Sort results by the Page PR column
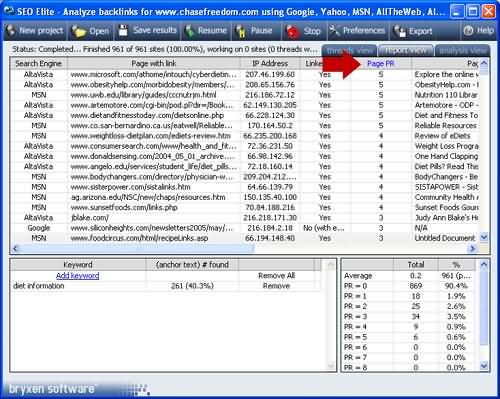Viewport: 500px width, 399px height. click(381, 63)
